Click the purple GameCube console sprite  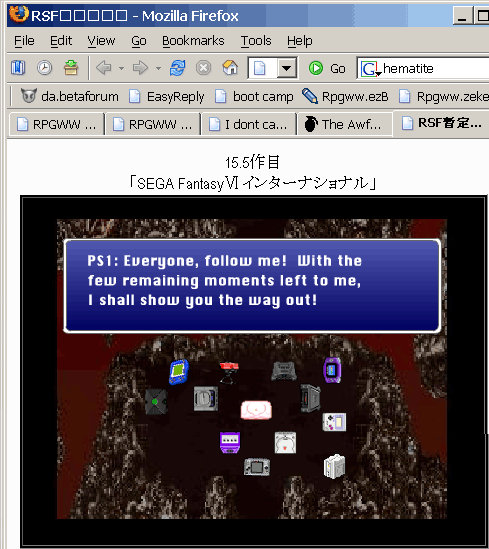[230, 442]
